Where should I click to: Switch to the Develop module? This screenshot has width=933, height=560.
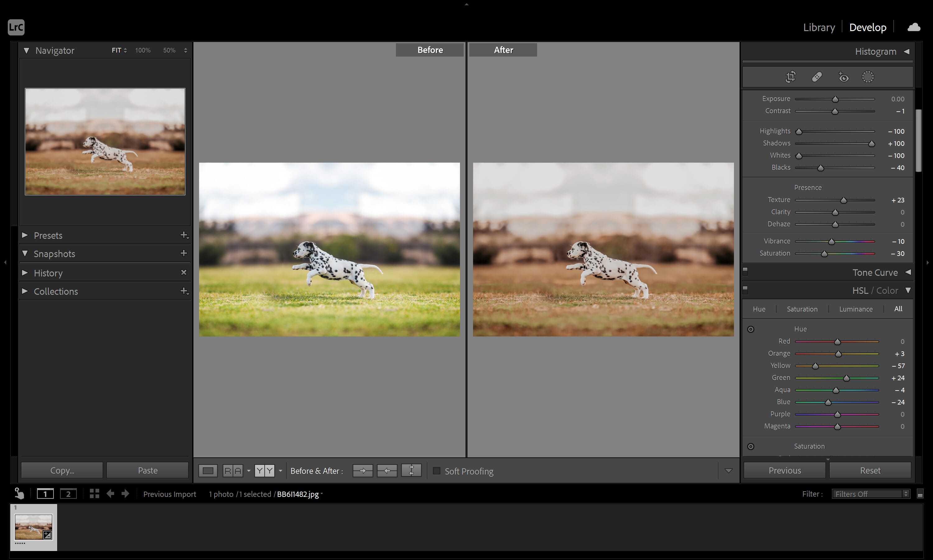pyautogui.click(x=868, y=27)
